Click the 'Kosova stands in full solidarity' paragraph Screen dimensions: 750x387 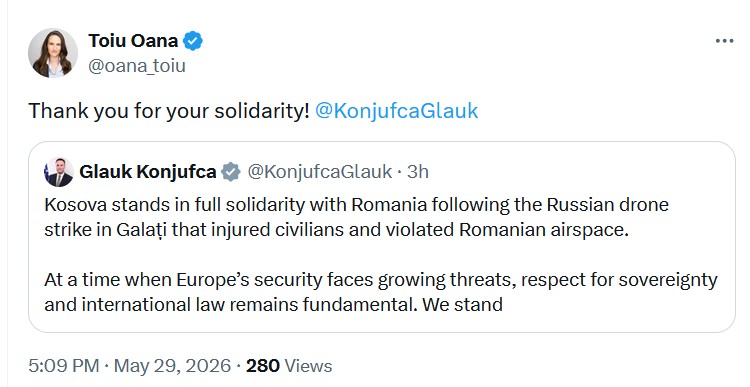(356, 217)
